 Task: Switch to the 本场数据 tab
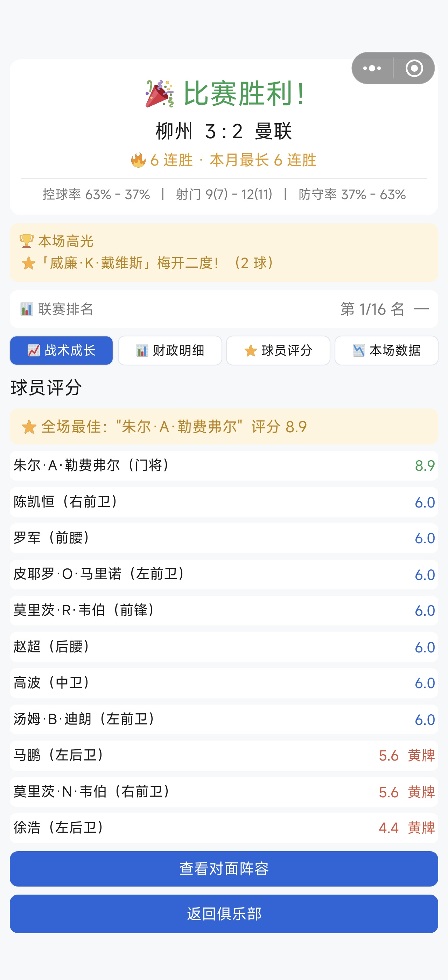386,350
